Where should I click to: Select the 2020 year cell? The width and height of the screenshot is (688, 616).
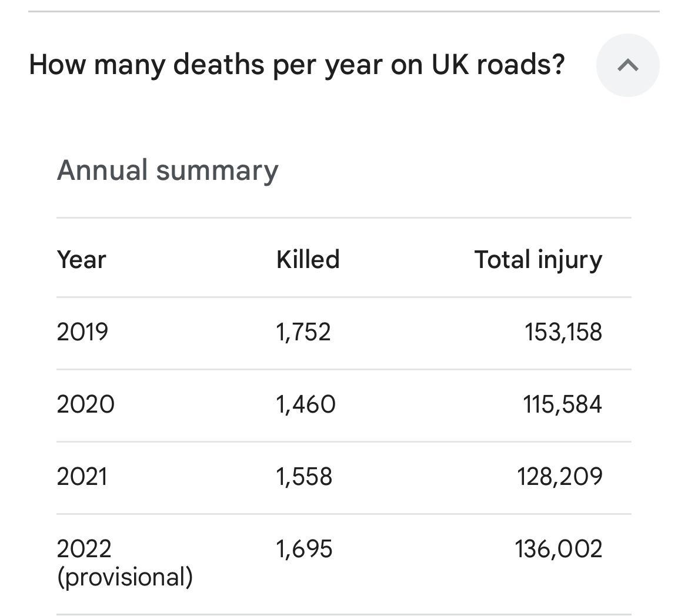click(86, 404)
